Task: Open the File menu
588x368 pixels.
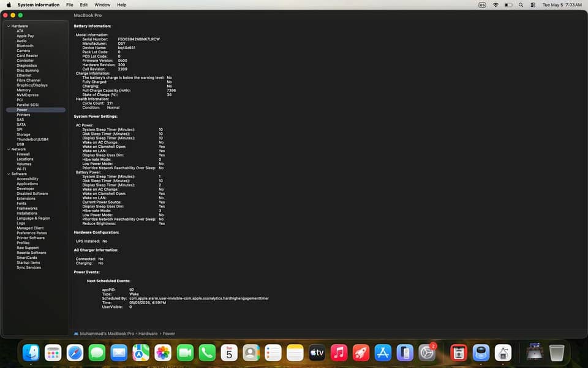Action: tap(70, 5)
